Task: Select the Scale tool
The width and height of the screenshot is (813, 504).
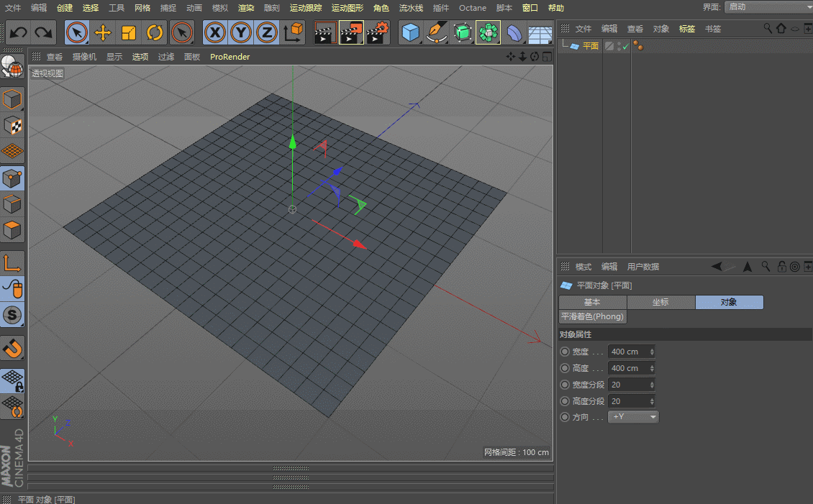Action: [129, 33]
